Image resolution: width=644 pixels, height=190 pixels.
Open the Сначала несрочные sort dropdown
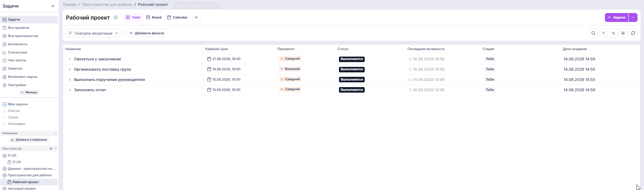tap(94, 33)
